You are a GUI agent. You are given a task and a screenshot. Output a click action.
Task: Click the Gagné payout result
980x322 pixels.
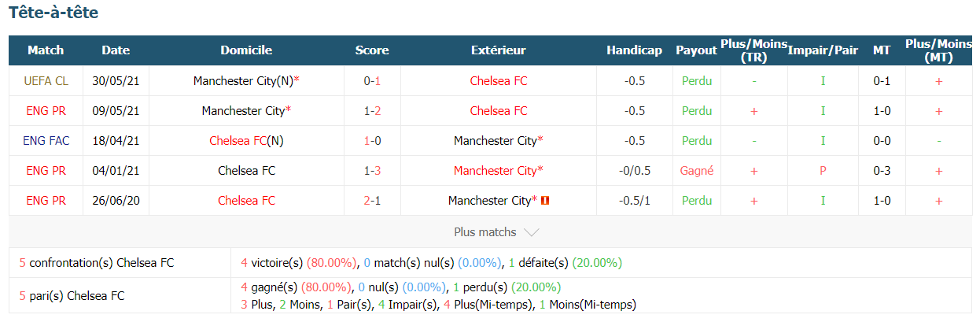pos(696,170)
